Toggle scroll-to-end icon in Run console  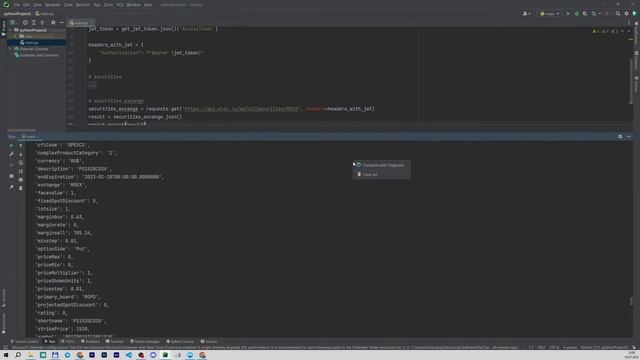[x=21, y=171]
